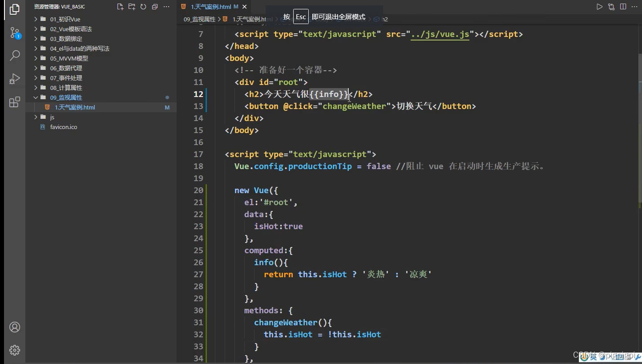Click line number 20 in the gutter
This screenshot has width=642, height=364.
(198, 190)
